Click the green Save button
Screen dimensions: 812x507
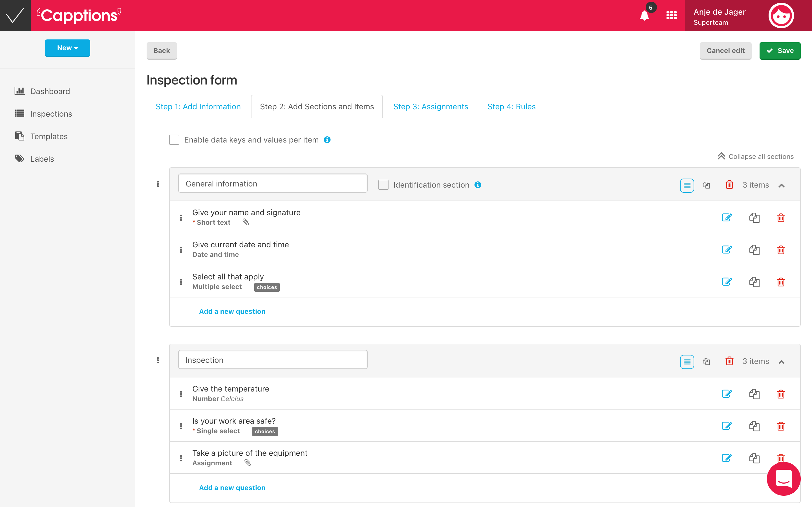coord(780,51)
